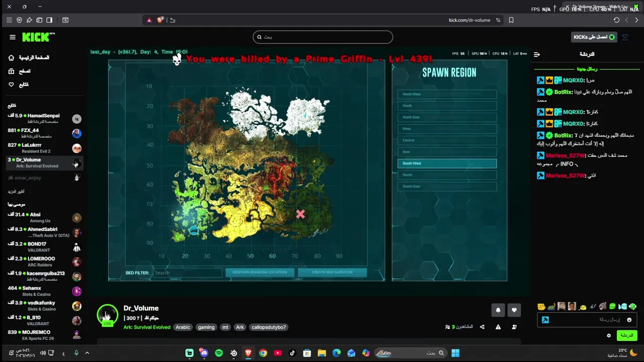Bookmark the page in browser address bar
Viewport: 644px width, 362px height.
(511, 20)
